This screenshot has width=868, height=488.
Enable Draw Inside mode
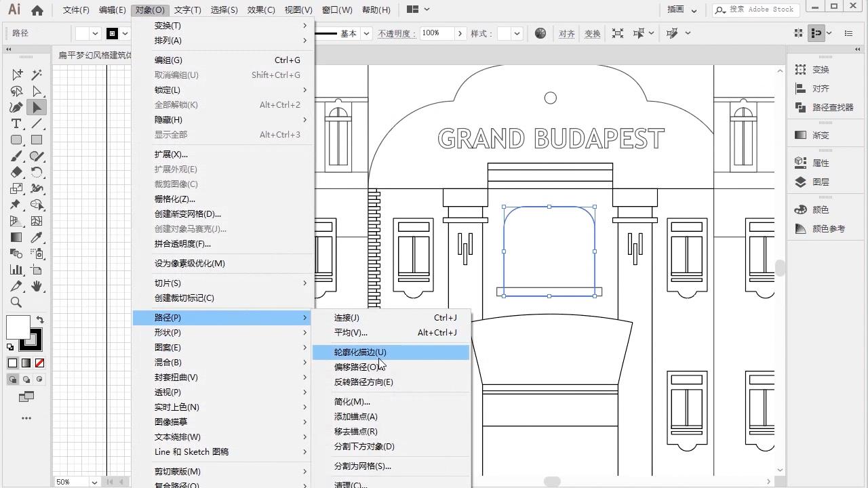click(x=39, y=380)
